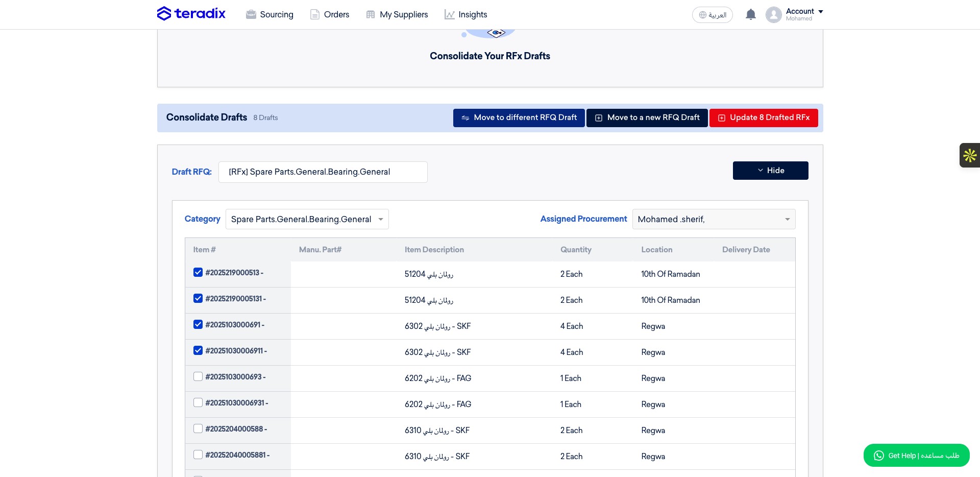980x477 pixels.
Task: Click description of item #2025103000693
Action: [x=437, y=378]
